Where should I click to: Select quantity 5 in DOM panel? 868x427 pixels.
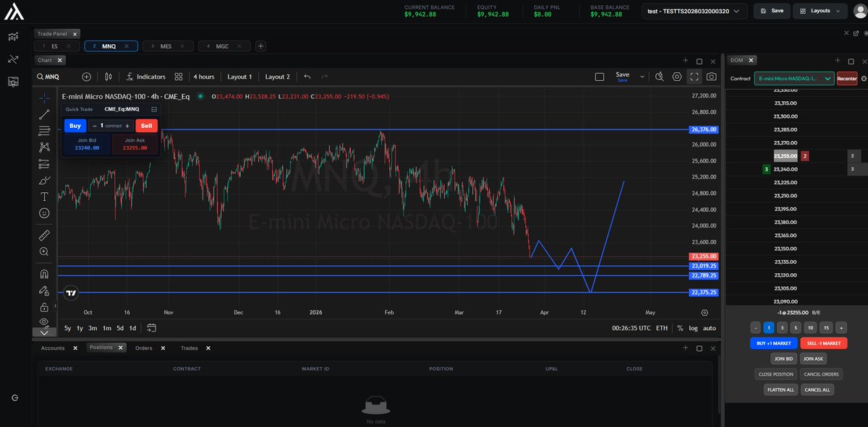(x=797, y=327)
